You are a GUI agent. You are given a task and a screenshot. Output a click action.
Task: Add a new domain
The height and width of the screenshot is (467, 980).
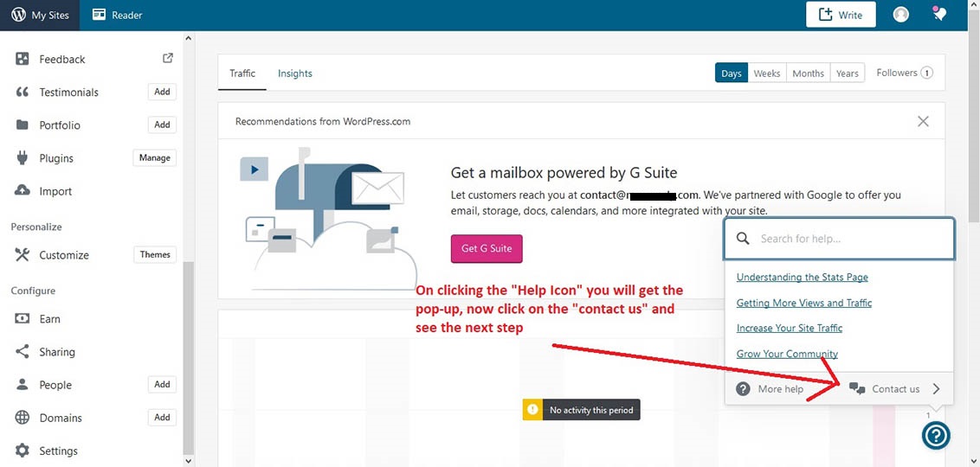(x=162, y=418)
